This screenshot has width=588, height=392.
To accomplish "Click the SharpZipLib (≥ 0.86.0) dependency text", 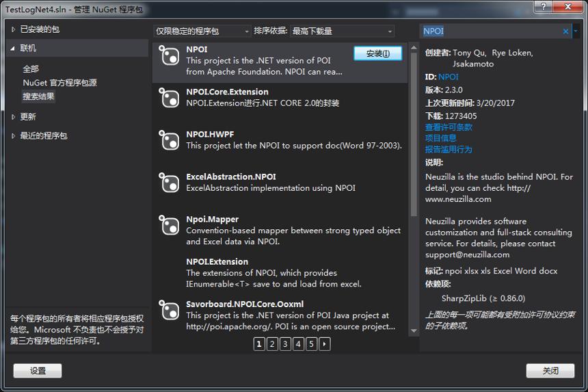I will [x=483, y=298].
